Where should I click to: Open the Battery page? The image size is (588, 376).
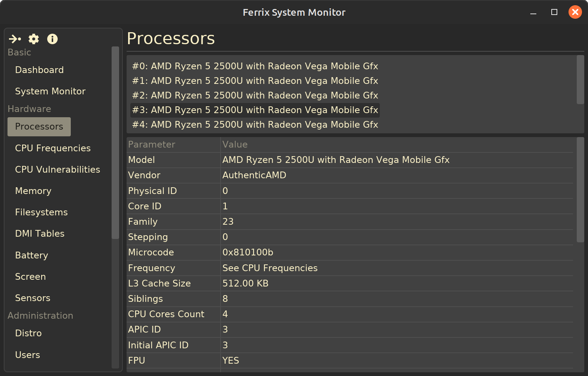click(31, 255)
